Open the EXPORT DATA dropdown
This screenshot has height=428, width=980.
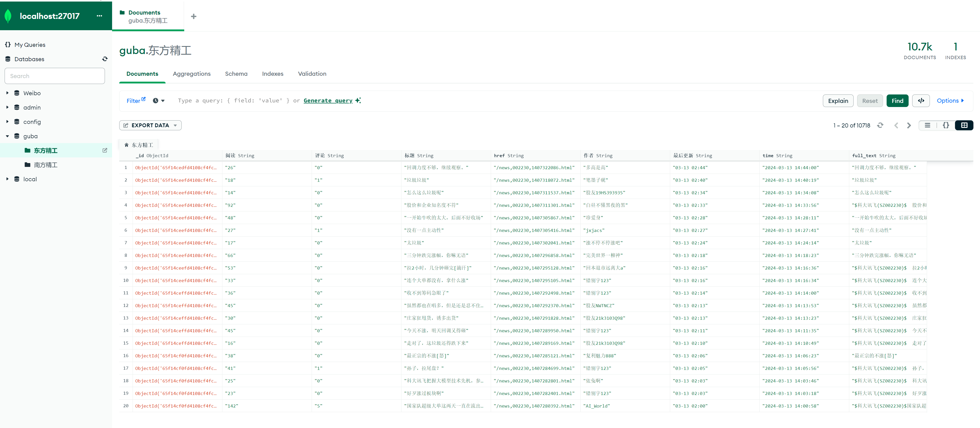[x=150, y=125]
